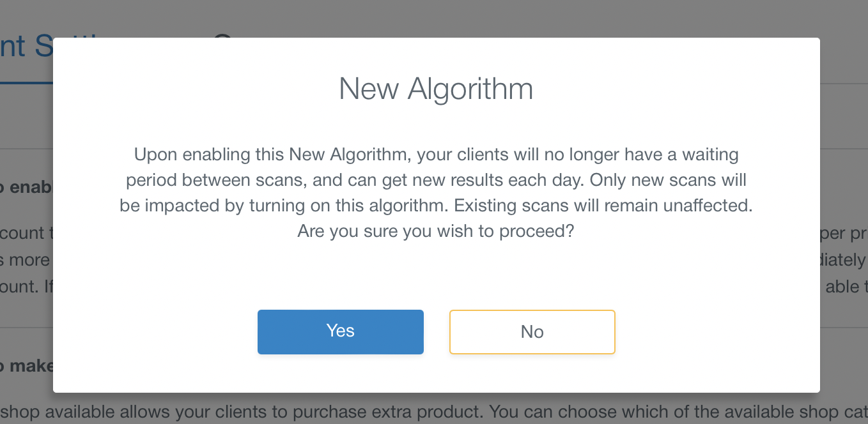Click the bold background heading starting "o enab"

[26, 188]
